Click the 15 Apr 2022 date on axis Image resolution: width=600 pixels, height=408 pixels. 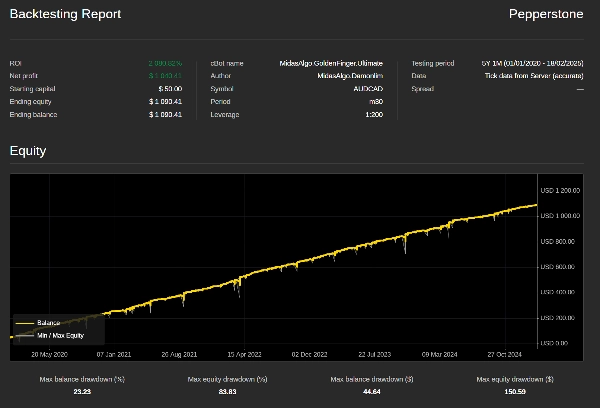pos(244,353)
